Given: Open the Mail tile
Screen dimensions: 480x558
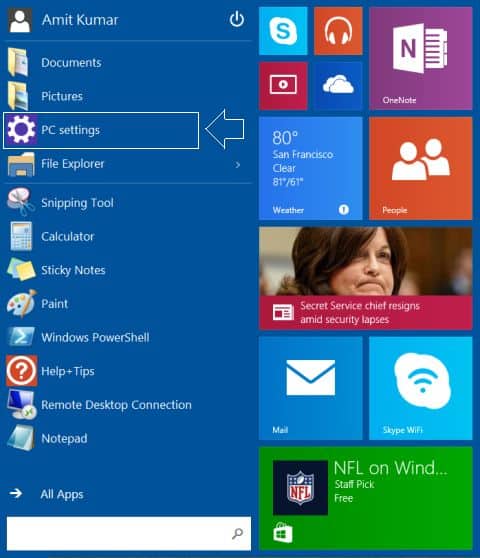Looking at the screenshot, I should (311, 388).
